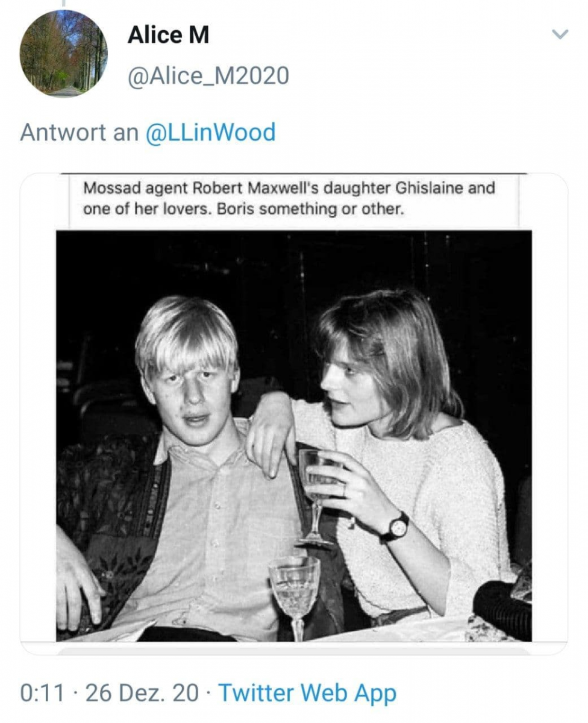Click the "Antwort an" reply label
The height and width of the screenshot is (723, 588).
(x=79, y=132)
